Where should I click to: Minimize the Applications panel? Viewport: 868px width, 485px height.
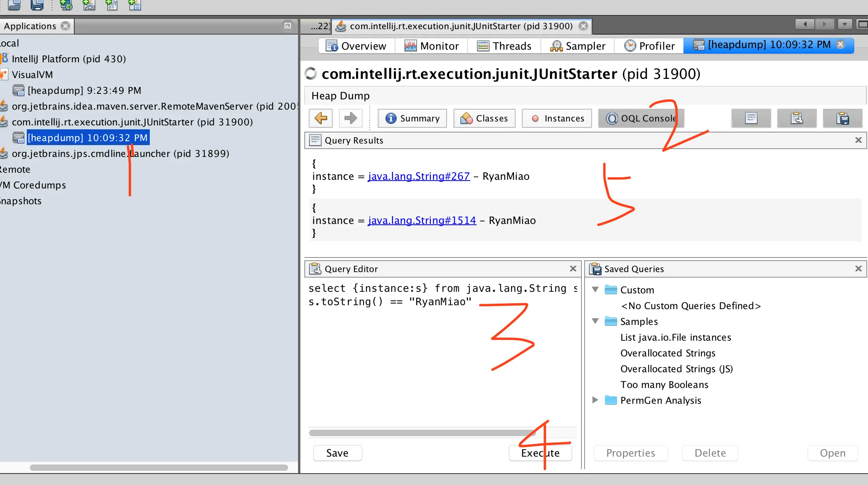pos(288,26)
